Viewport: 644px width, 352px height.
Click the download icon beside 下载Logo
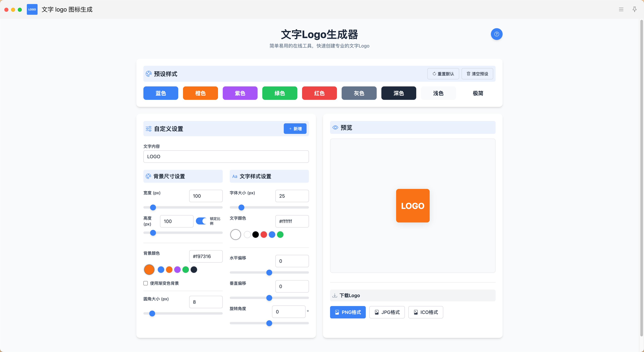pyautogui.click(x=335, y=295)
